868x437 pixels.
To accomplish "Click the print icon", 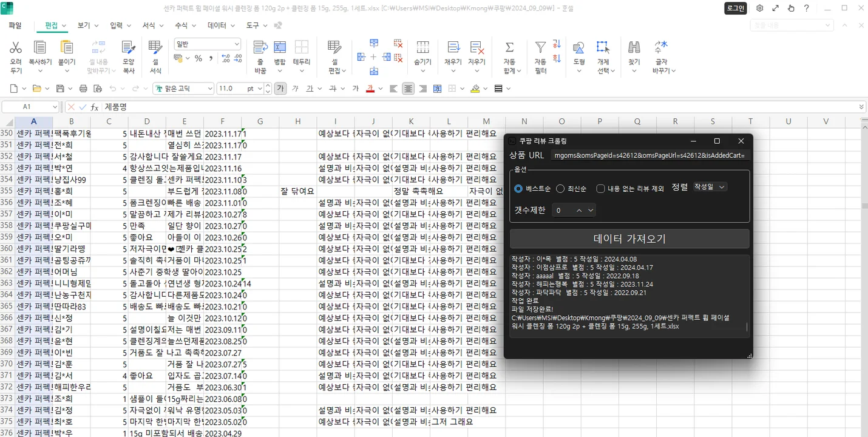I will tap(83, 89).
